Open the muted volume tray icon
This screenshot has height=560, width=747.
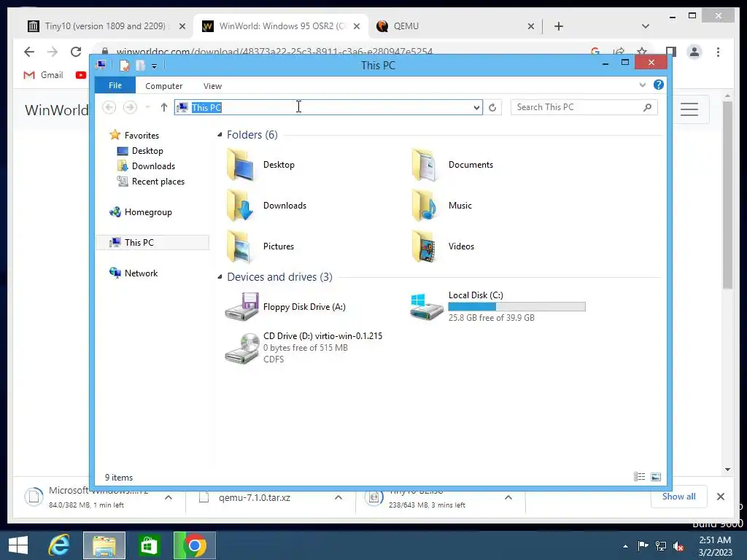click(x=678, y=545)
